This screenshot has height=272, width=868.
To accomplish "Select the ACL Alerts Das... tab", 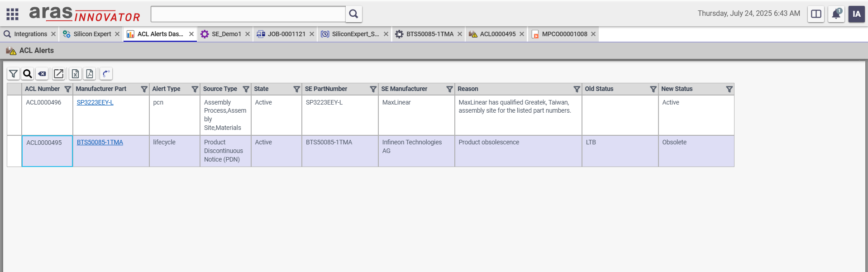I will (x=160, y=34).
